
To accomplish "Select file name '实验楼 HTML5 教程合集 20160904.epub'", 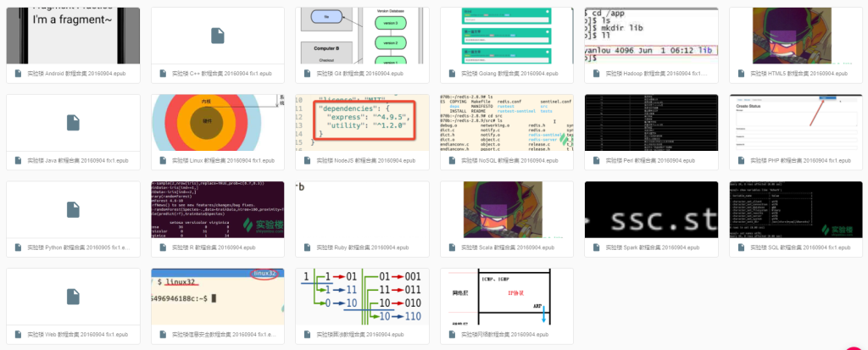I will click(x=798, y=74).
